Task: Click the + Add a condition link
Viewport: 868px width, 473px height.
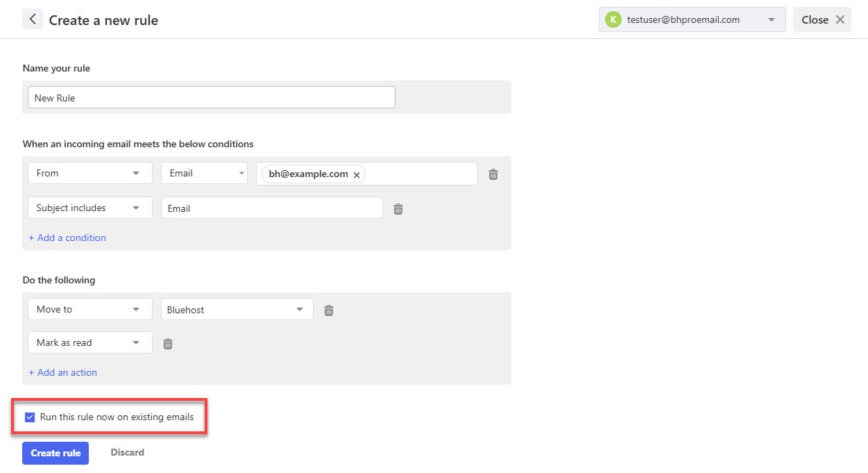Action: [x=67, y=238]
